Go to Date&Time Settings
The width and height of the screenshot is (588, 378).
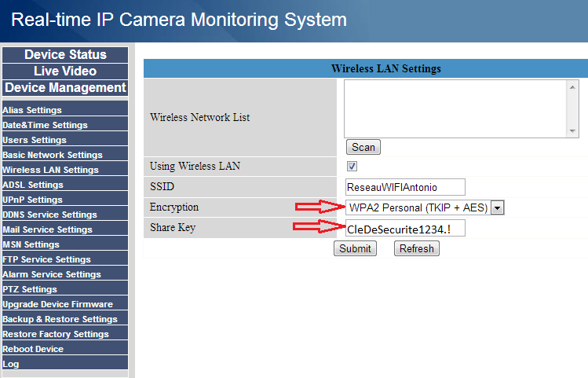[45, 125]
